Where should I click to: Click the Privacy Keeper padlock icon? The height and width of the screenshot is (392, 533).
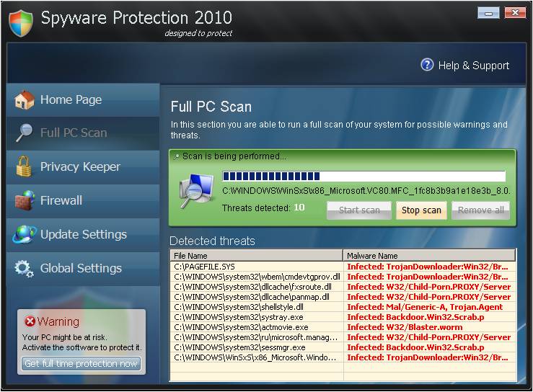pos(24,166)
